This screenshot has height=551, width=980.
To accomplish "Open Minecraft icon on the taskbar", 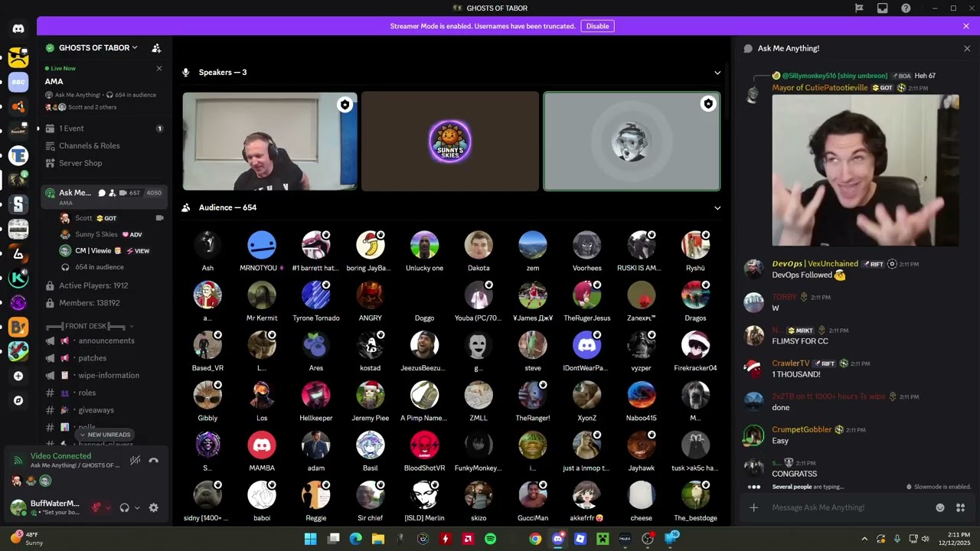I will [x=603, y=539].
